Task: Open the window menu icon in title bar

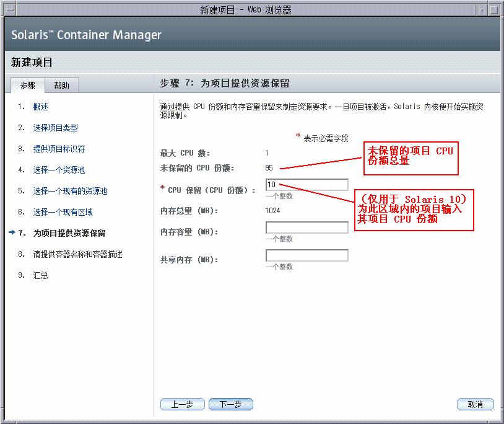Action: coord(11,10)
